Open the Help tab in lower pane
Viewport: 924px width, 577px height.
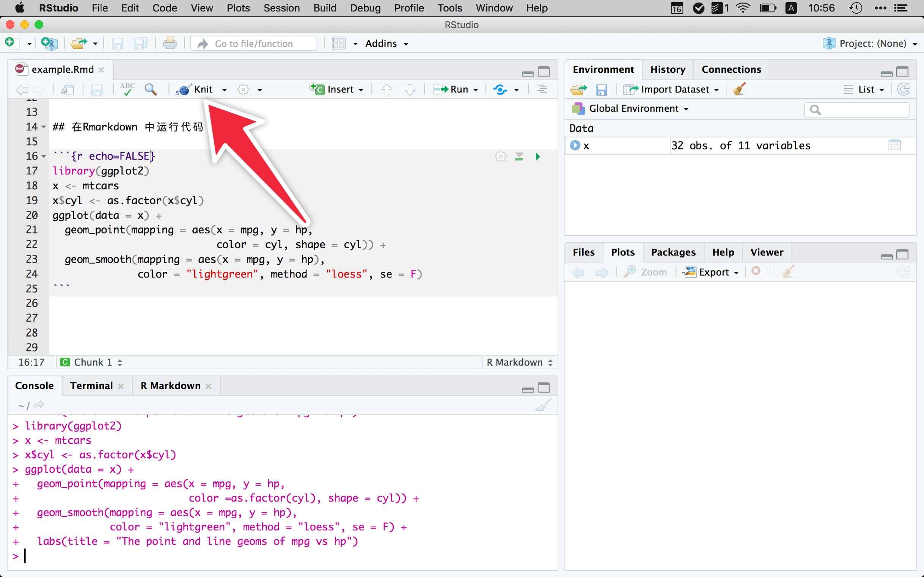(723, 252)
